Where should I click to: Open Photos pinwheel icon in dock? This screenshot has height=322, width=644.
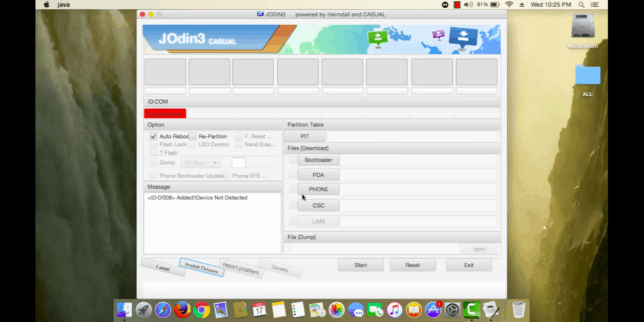pos(336,309)
